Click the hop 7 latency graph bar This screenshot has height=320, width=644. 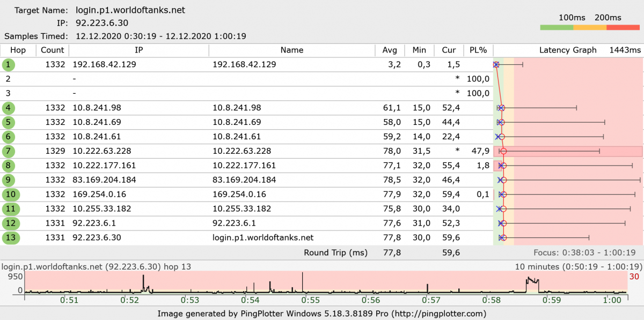pyautogui.click(x=568, y=151)
